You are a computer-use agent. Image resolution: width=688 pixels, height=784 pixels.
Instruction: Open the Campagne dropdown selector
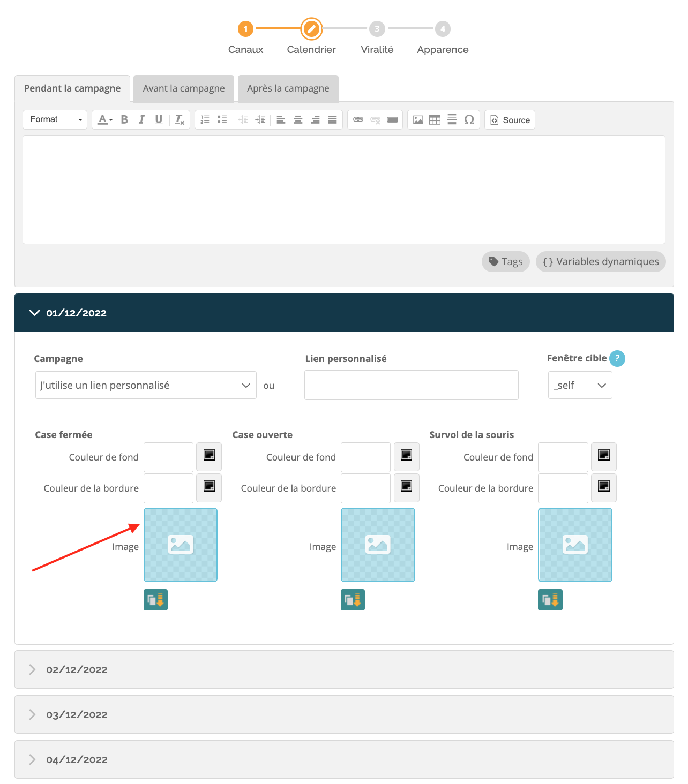coord(146,385)
